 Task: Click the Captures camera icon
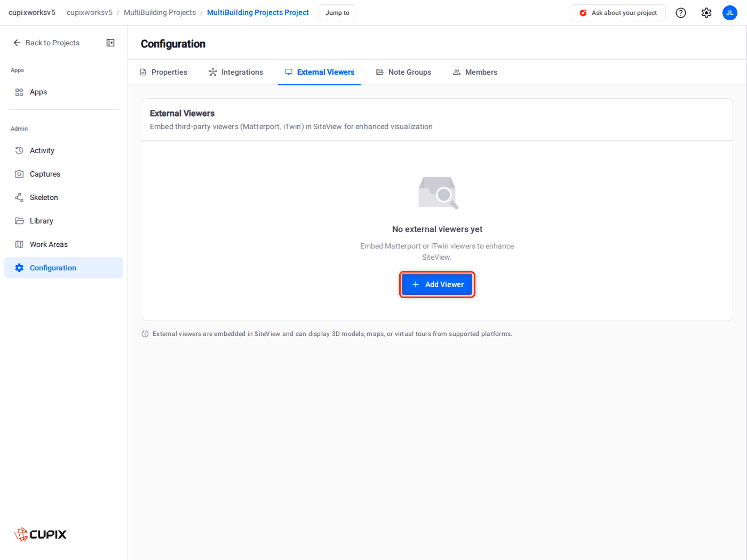[19, 174]
